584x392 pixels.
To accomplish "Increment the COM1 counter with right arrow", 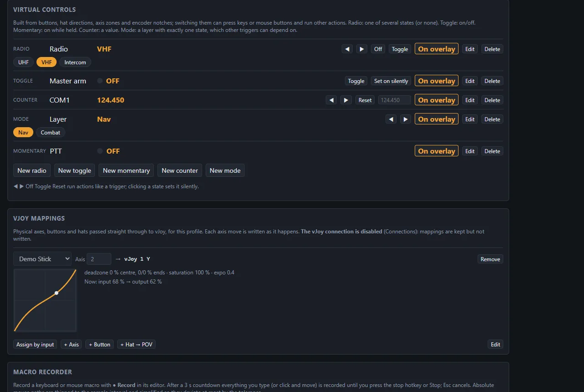I will coord(346,100).
